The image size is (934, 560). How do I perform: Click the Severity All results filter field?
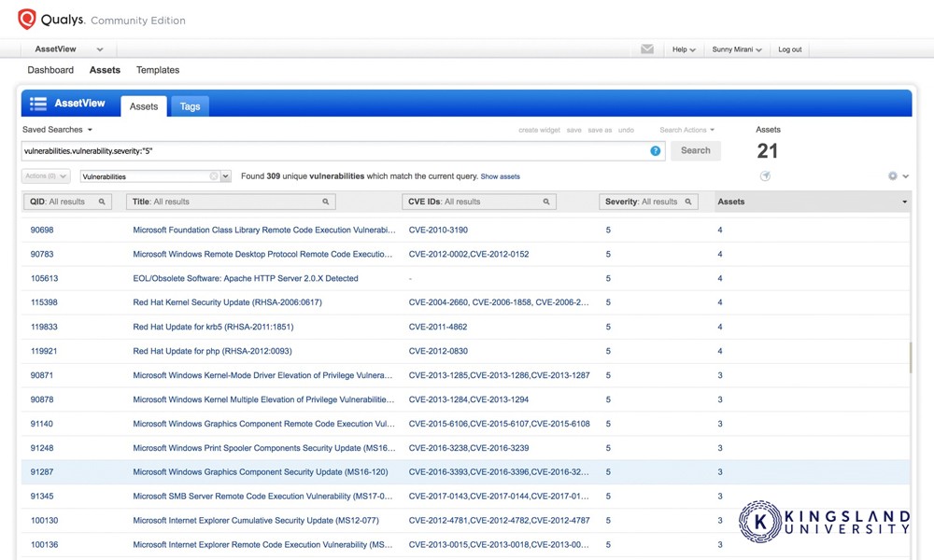(648, 202)
